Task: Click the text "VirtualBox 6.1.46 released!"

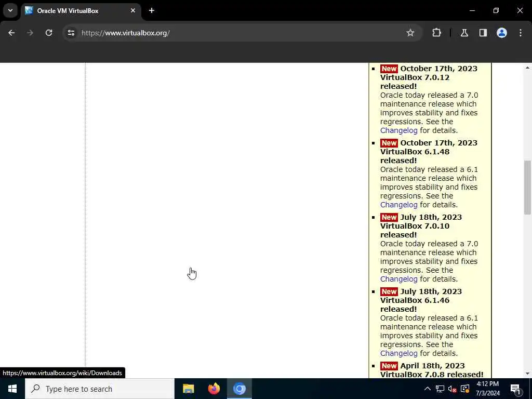Action: coord(415,304)
